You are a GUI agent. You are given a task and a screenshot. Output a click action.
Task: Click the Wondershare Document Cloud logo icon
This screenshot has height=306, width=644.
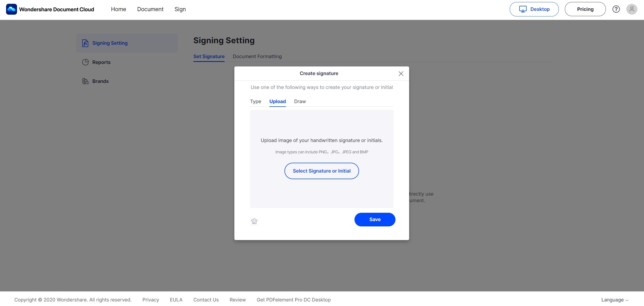11,9
